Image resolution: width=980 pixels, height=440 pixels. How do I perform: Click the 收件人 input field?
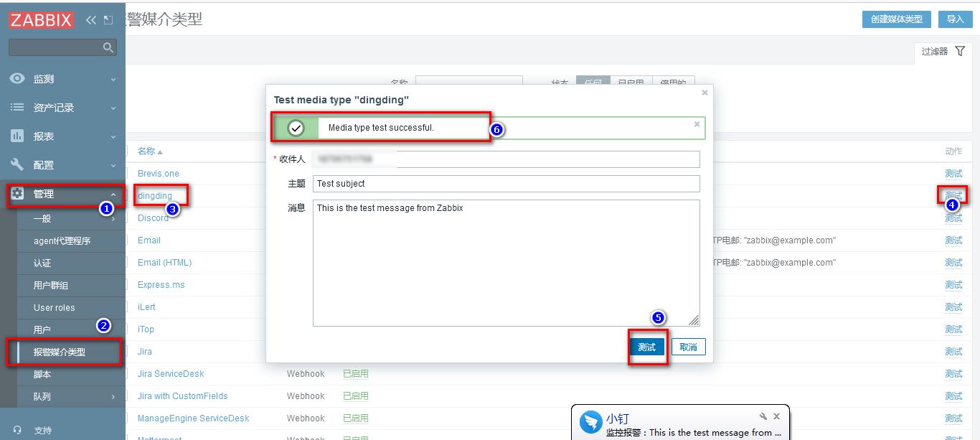pos(506,159)
